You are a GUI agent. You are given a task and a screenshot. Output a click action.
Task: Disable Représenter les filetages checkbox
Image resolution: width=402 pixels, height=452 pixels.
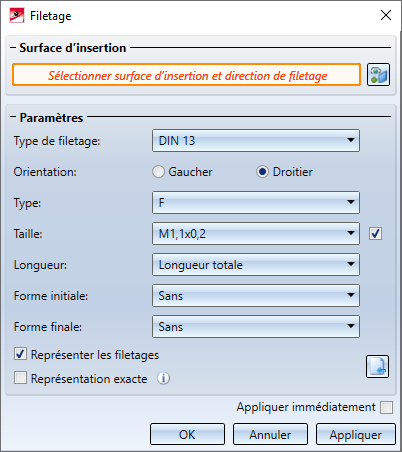(x=20, y=354)
